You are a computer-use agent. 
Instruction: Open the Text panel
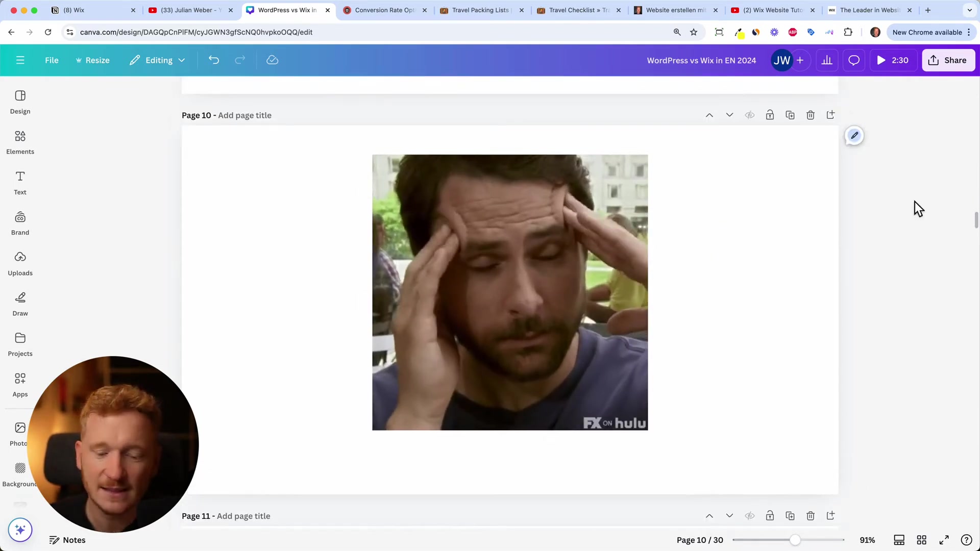[20, 183]
